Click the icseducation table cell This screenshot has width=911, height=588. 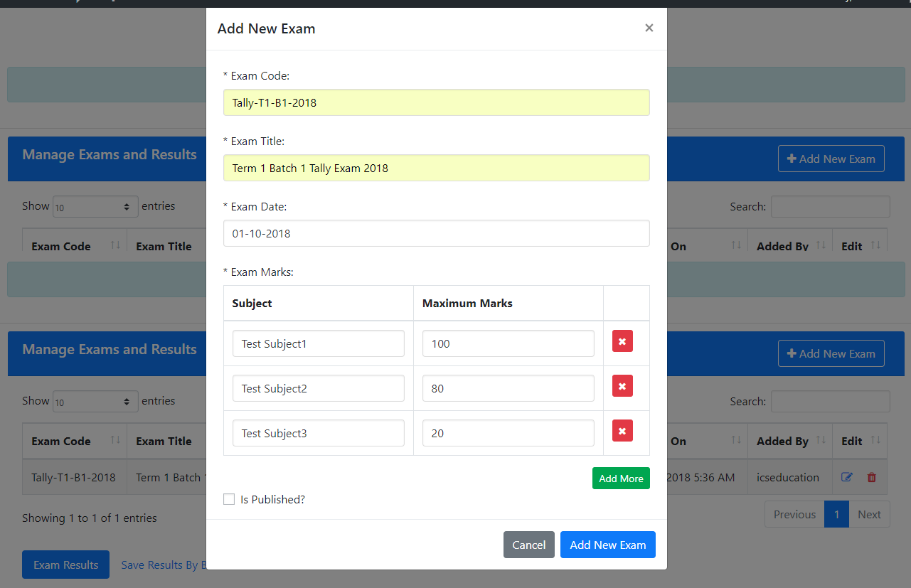pyautogui.click(x=790, y=477)
